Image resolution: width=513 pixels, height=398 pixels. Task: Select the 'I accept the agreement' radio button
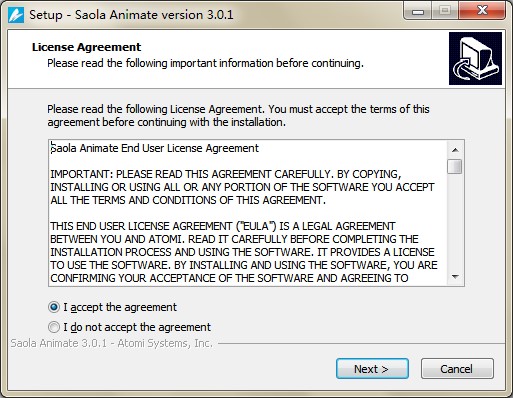coord(54,307)
